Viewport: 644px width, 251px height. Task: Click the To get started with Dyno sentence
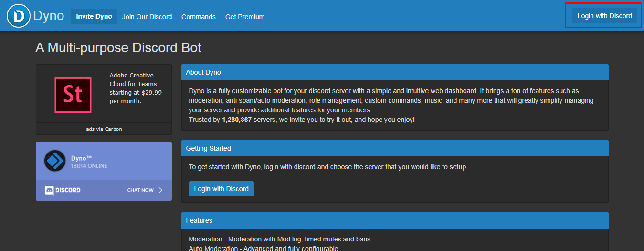[x=328, y=167]
